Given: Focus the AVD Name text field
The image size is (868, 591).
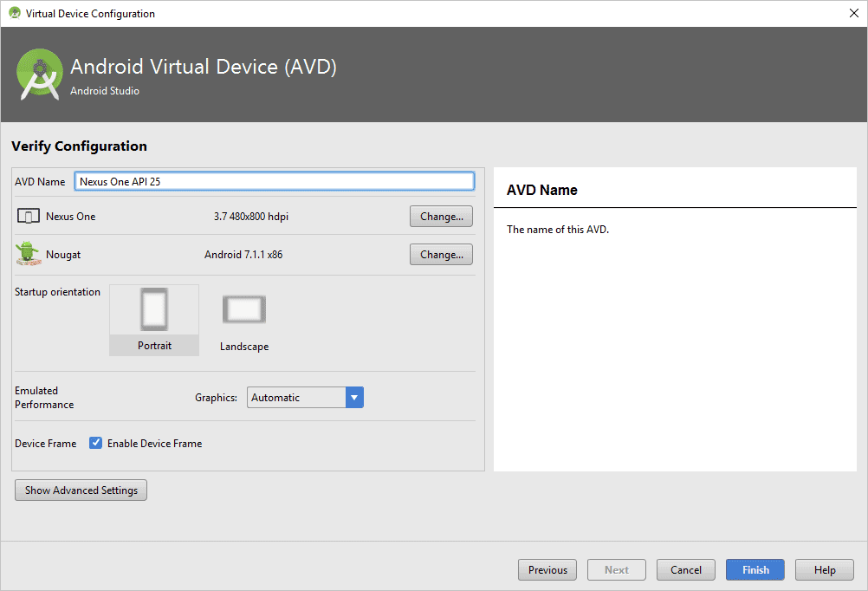Looking at the screenshot, I should pyautogui.click(x=274, y=181).
